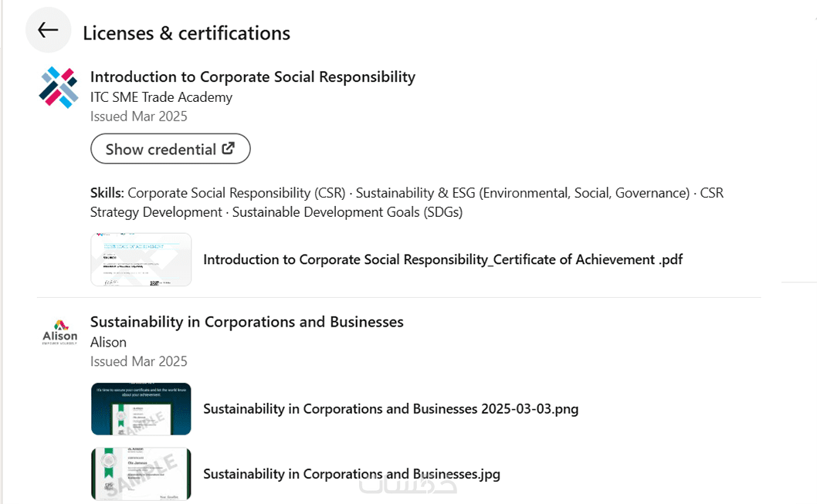Click external link icon in Show credential
Image resolution: width=817 pixels, height=504 pixels.
pyautogui.click(x=229, y=148)
